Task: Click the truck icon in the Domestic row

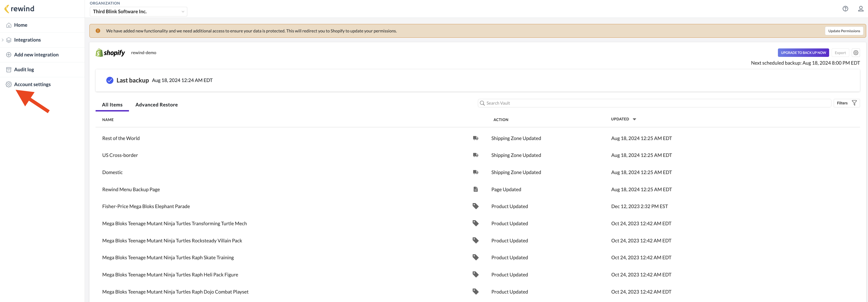Action: [x=475, y=172]
